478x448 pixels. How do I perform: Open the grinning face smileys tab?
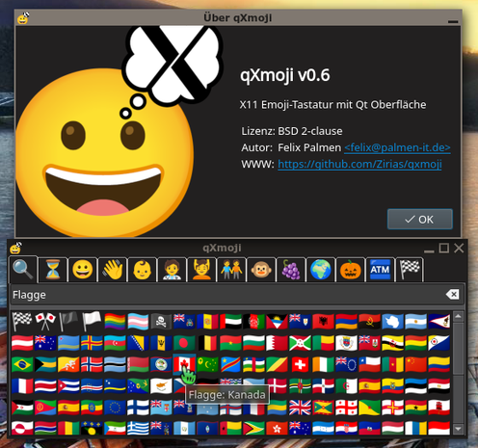pyautogui.click(x=83, y=270)
